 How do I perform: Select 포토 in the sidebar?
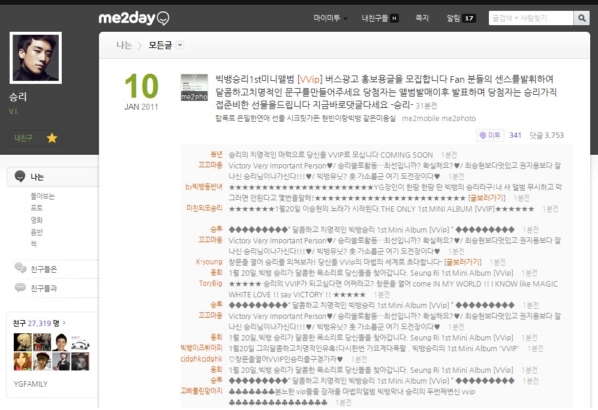point(37,208)
